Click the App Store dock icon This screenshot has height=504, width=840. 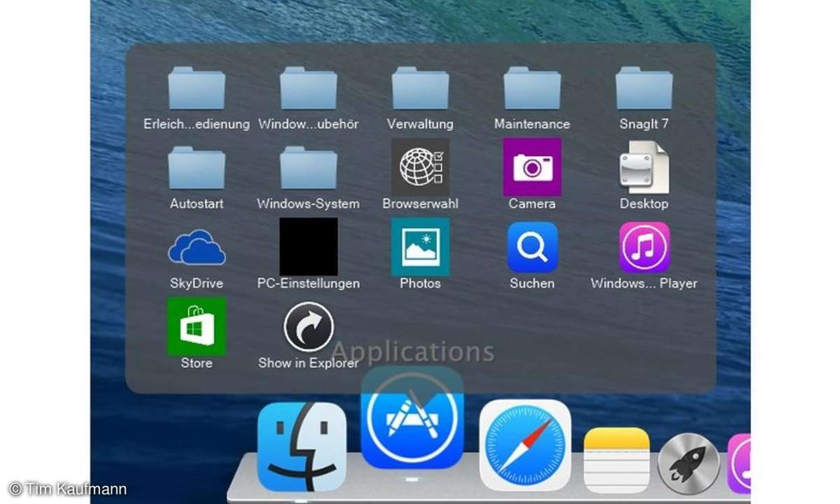[x=412, y=418]
